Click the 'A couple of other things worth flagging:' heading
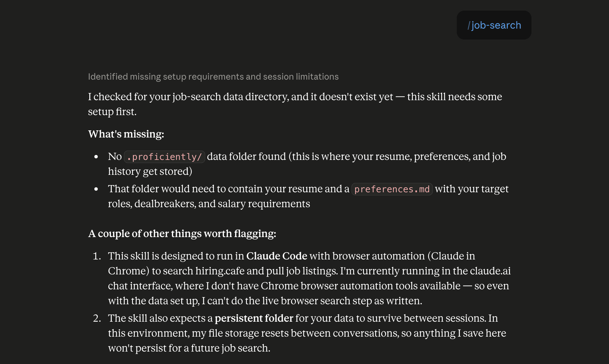Screen dimensions: 609x364 tap(182, 234)
